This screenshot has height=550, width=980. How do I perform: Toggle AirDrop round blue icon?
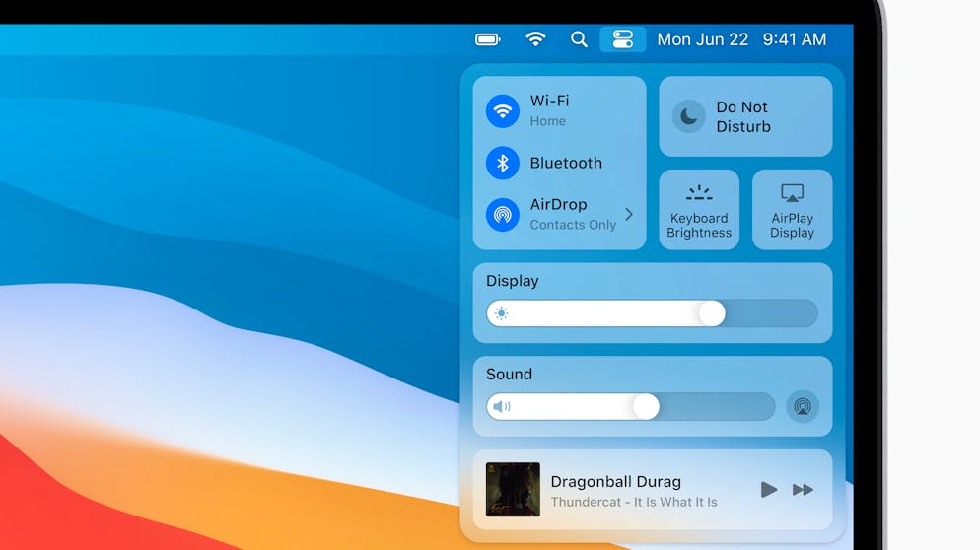(x=503, y=215)
